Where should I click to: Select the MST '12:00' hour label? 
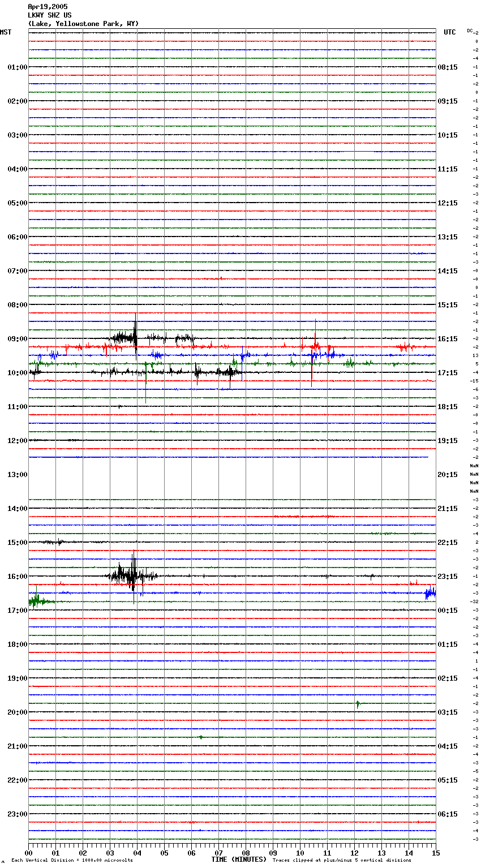click(x=18, y=441)
